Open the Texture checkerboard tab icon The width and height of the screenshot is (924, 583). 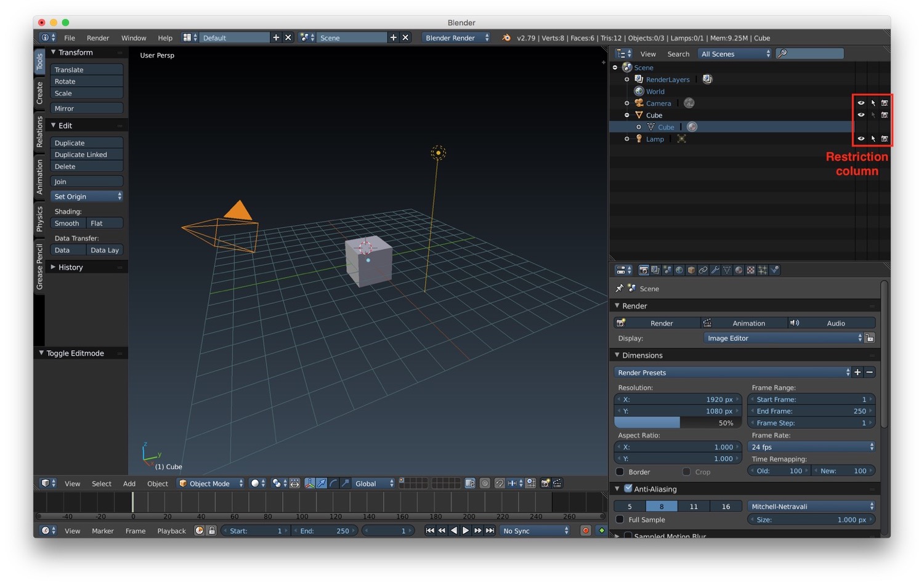pyautogui.click(x=751, y=270)
